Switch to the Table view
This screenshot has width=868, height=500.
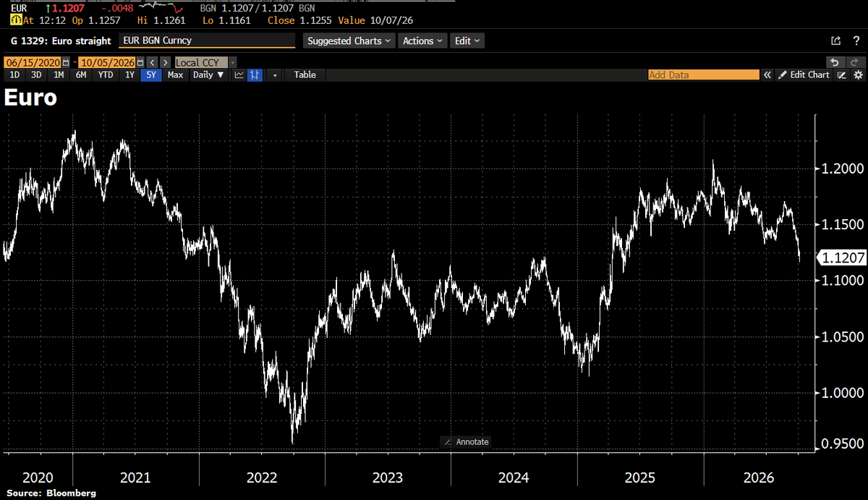[x=305, y=75]
